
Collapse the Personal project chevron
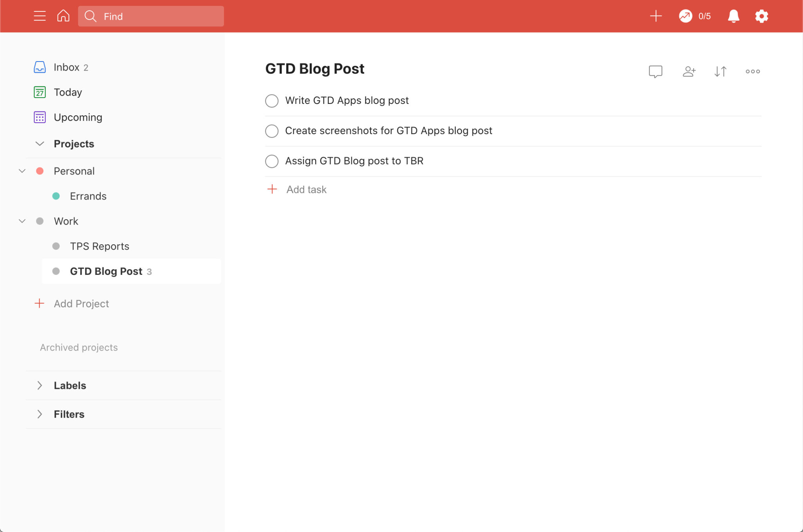click(x=22, y=171)
